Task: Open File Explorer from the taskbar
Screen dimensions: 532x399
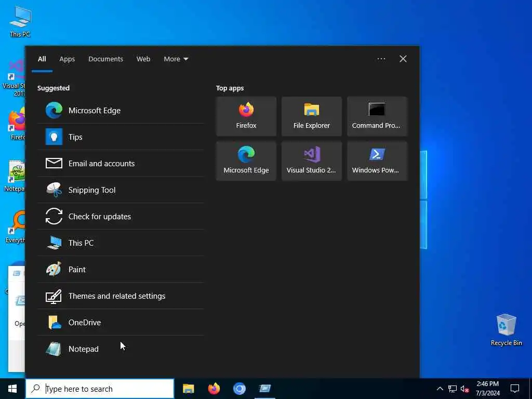Action: tap(188, 389)
